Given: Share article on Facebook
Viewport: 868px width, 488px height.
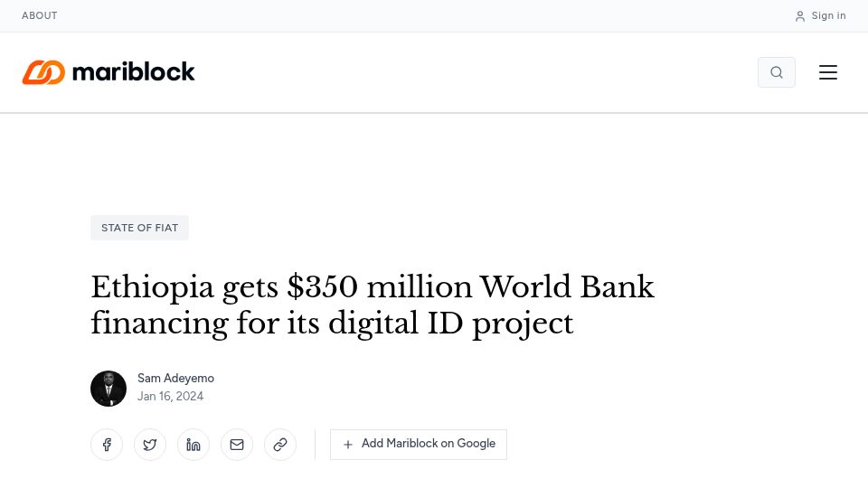Looking at the screenshot, I should click(x=107, y=445).
